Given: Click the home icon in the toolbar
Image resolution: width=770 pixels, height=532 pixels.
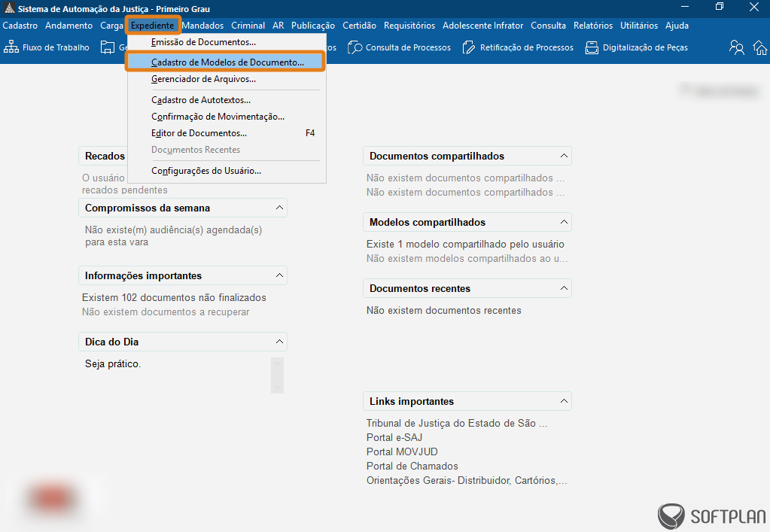Looking at the screenshot, I should (760, 47).
